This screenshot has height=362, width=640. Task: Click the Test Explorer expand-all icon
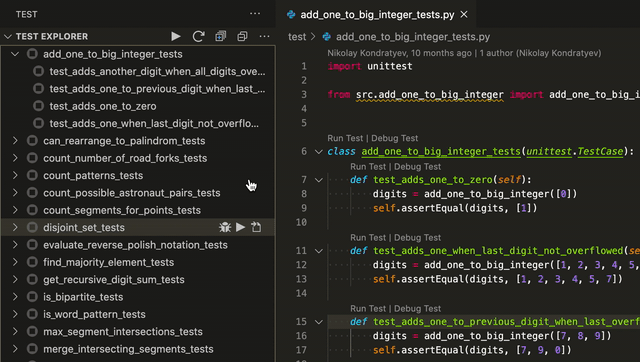pos(221,36)
